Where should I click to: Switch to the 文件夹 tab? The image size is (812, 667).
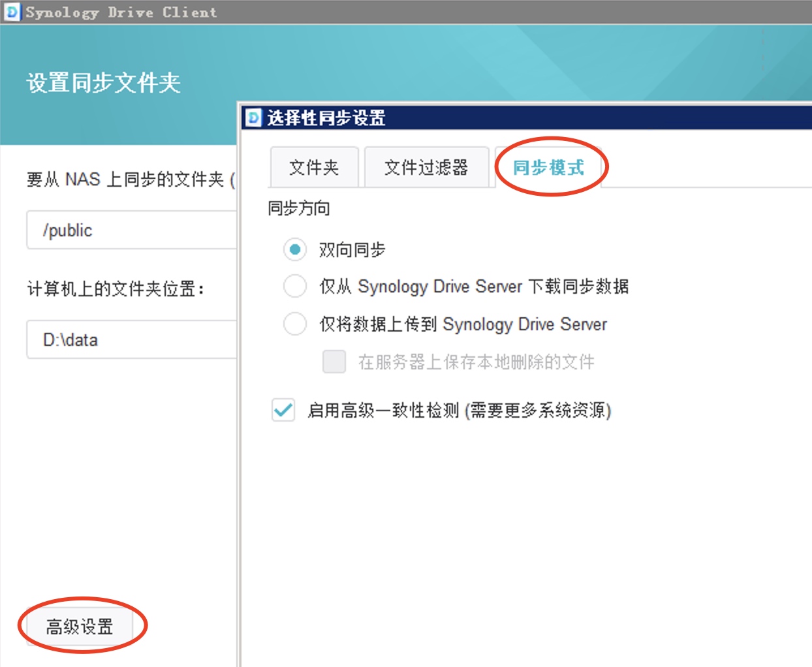click(x=314, y=168)
